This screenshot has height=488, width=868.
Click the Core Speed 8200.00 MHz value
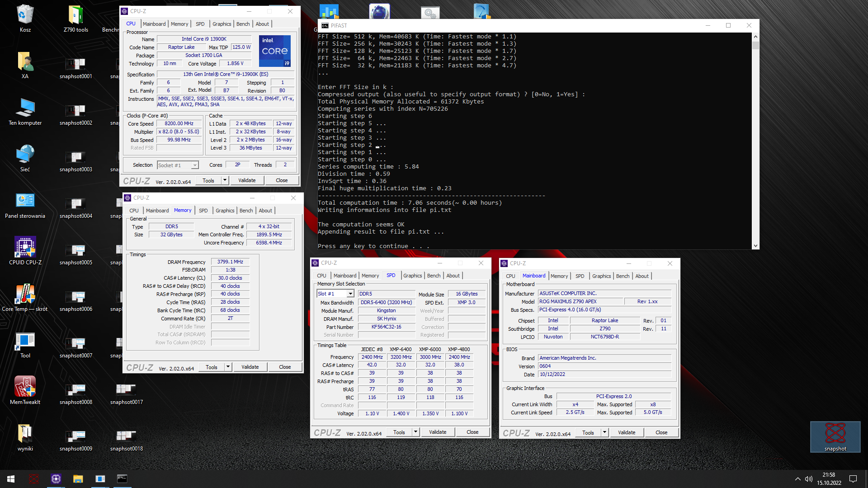point(179,123)
